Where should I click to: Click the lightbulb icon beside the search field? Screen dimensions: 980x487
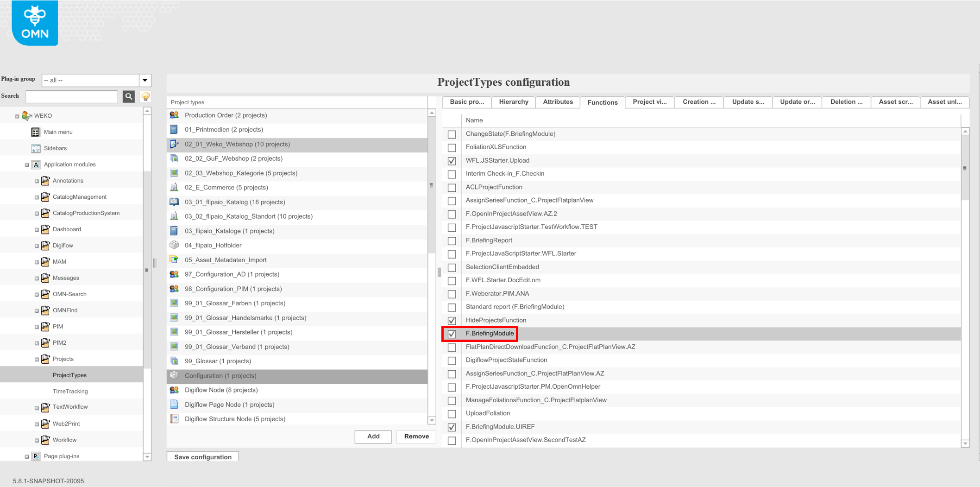[145, 96]
